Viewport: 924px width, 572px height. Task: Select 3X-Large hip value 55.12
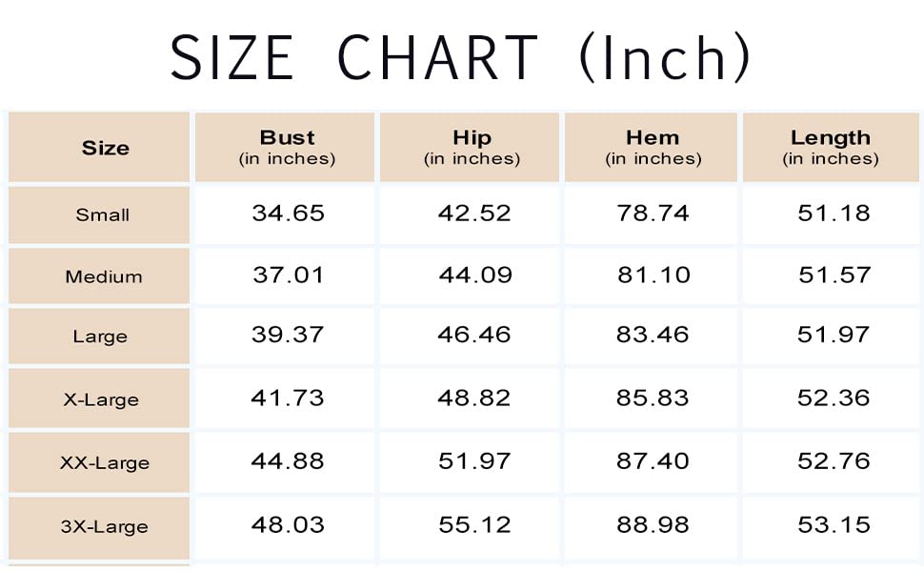(474, 524)
